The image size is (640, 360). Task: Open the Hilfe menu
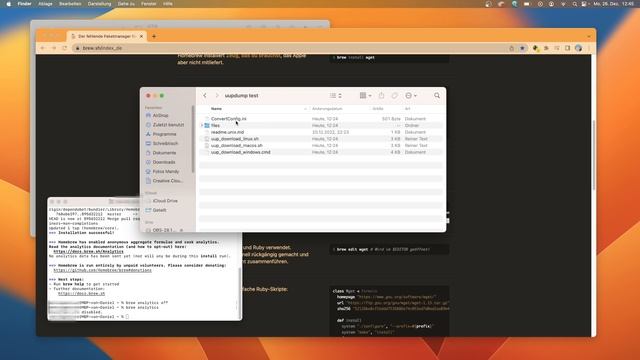(168, 4)
